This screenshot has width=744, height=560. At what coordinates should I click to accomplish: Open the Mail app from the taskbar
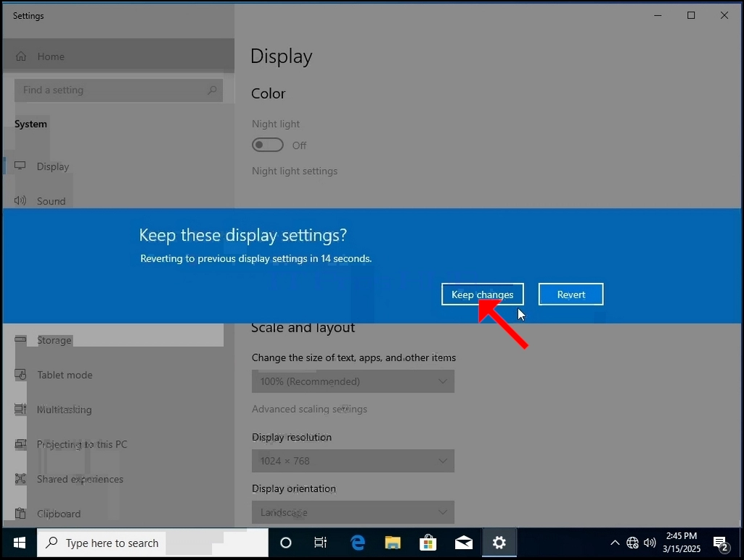(464, 543)
